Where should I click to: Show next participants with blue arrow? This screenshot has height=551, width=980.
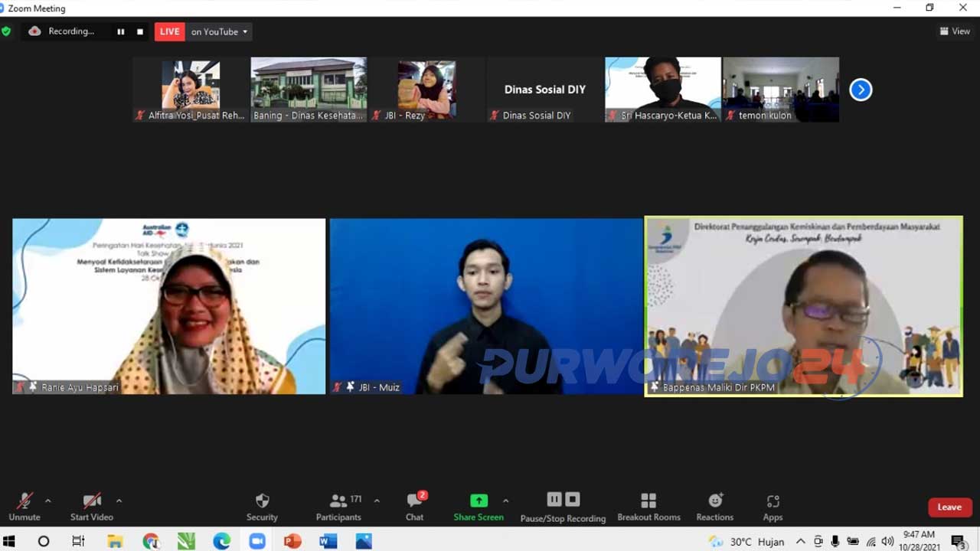pos(861,90)
